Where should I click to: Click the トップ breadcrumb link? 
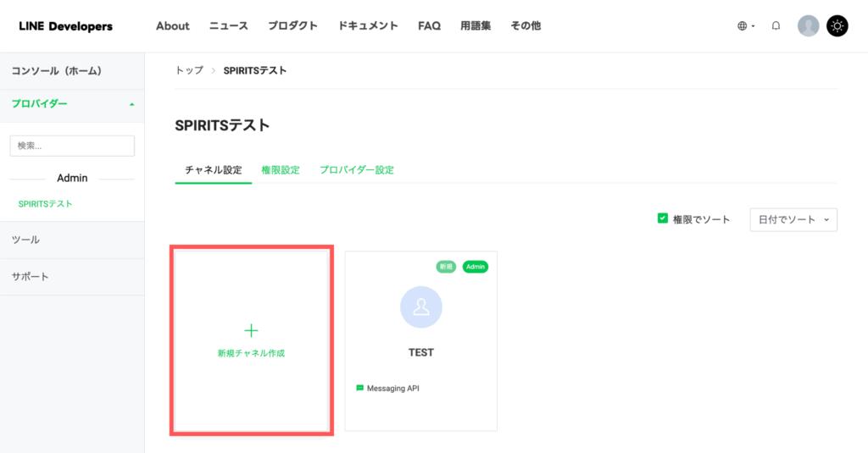pos(189,70)
